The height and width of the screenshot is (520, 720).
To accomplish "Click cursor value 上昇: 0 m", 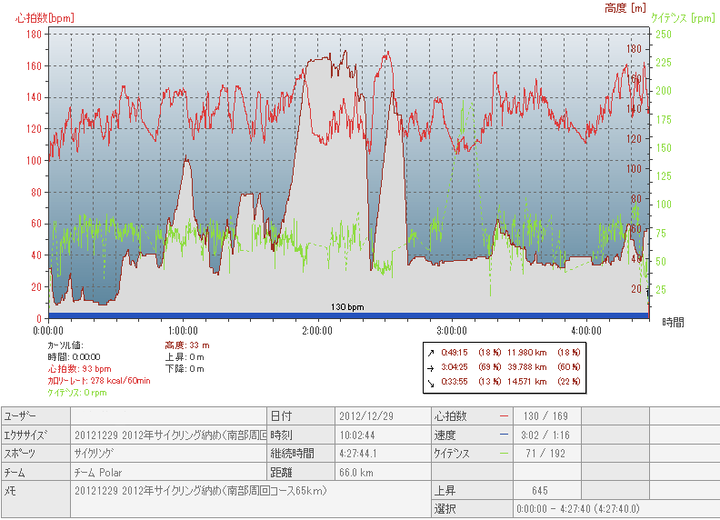I will click(185, 357).
